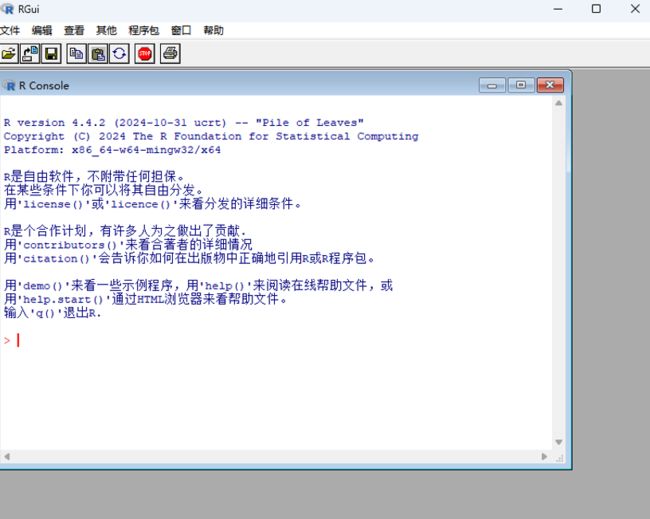Click the 'contributors()' text in console
The image size is (650, 519).
(70, 245)
